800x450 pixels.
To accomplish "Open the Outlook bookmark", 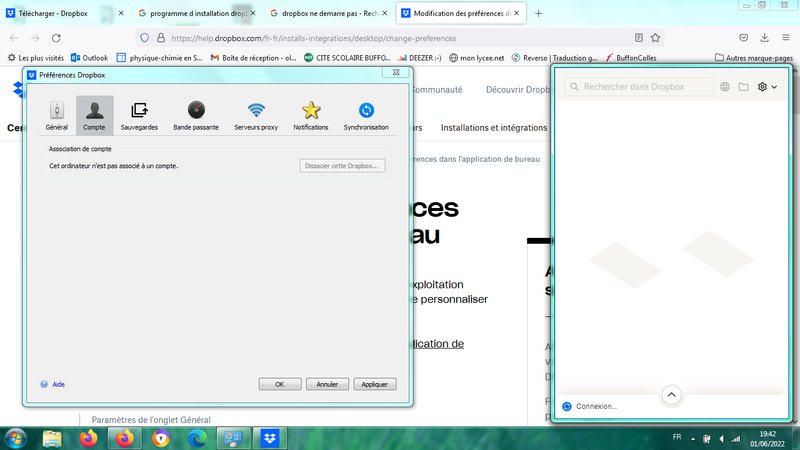I will (x=89, y=58).
